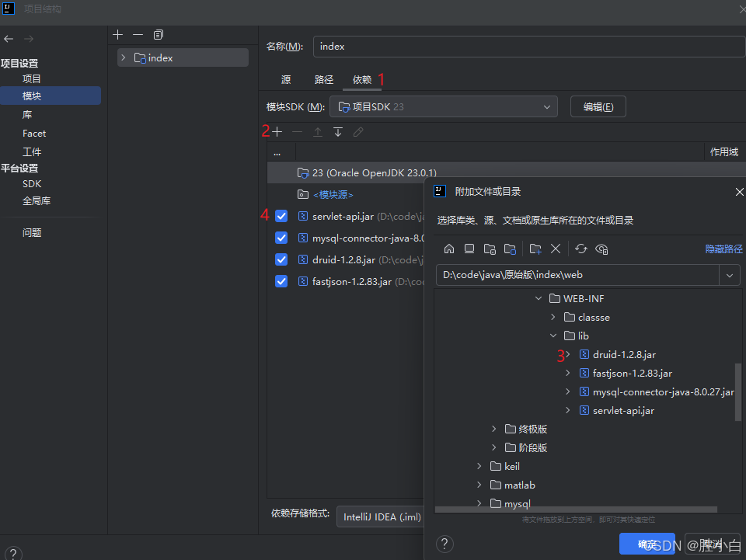Expand the index module tree node
The width and height of the screenshot is (746, 560).
click(124, 57)
